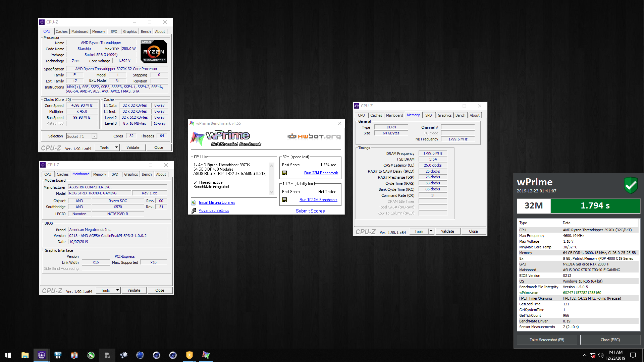
Task: Click Run 32M Benchmark link
Action: pos(321,173)
